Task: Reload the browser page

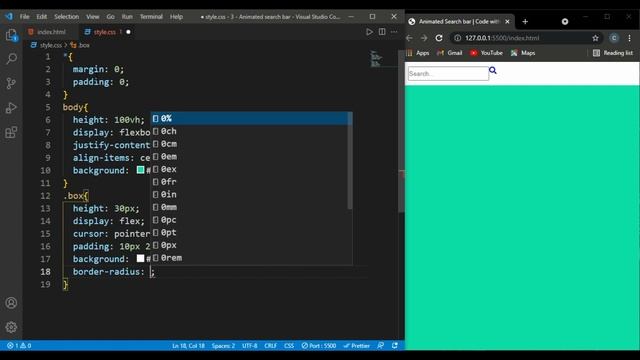Action: (x=439, y=38)
